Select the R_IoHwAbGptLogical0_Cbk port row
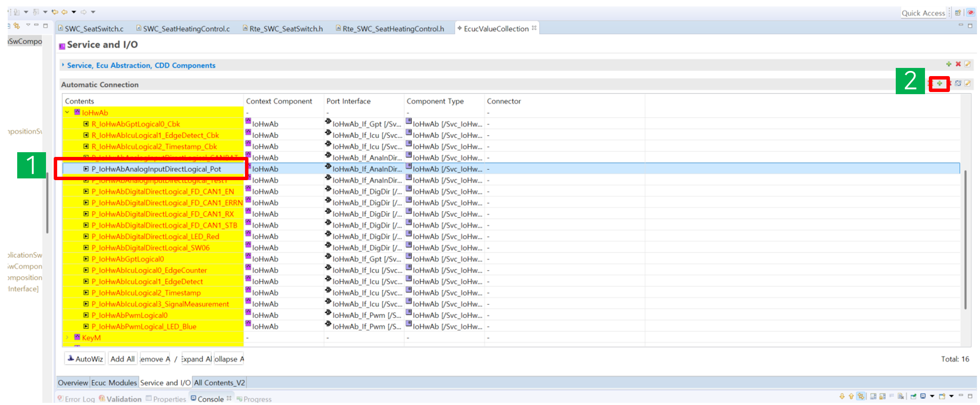 [135, 124]
